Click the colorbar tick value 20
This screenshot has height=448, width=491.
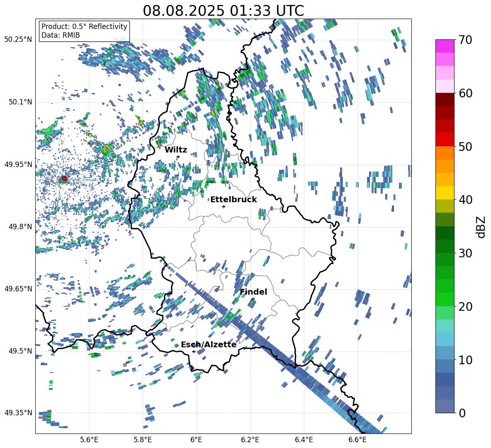465,306
